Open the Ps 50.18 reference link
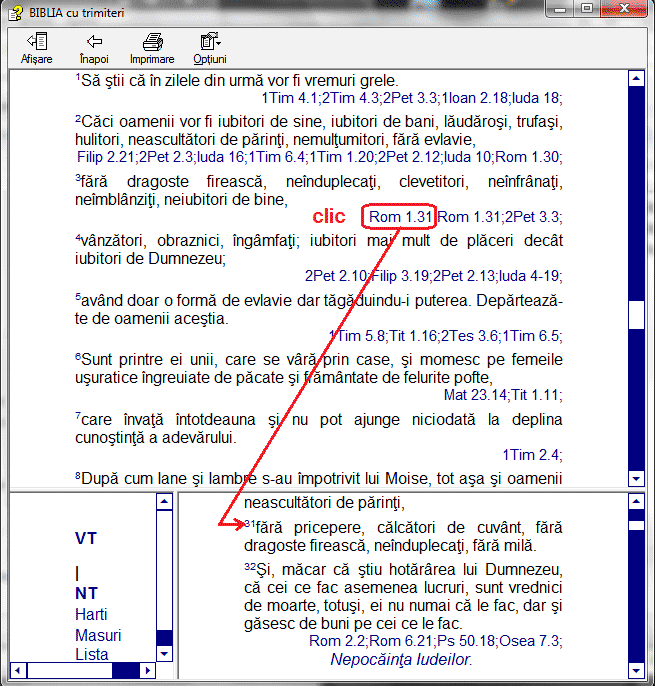 (466, 641)
